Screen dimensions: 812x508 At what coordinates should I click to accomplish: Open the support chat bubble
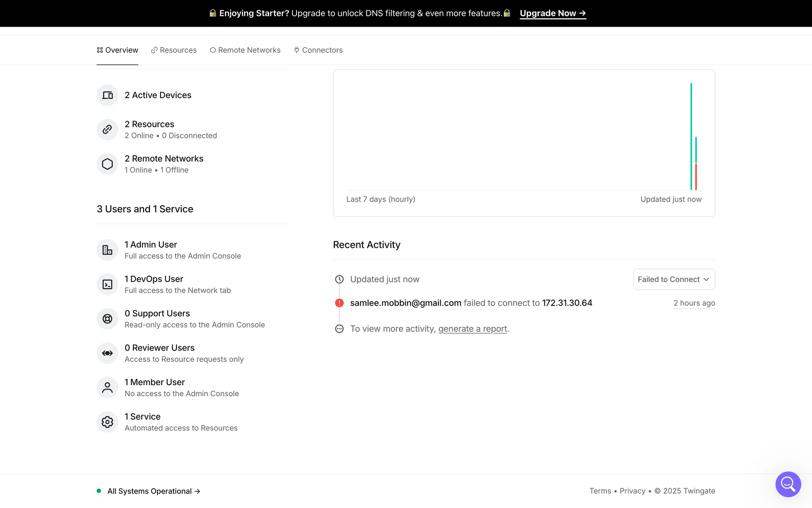click(x=788, y=484)
